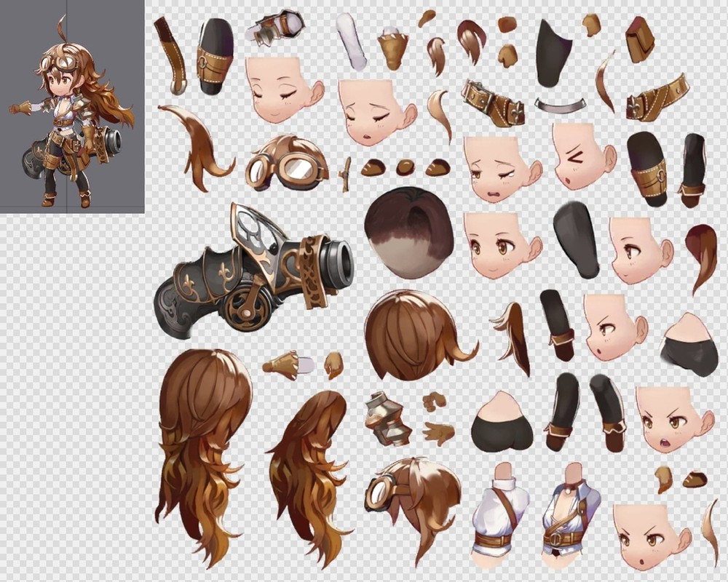Click the assembled character preview image

click(72, 106)
